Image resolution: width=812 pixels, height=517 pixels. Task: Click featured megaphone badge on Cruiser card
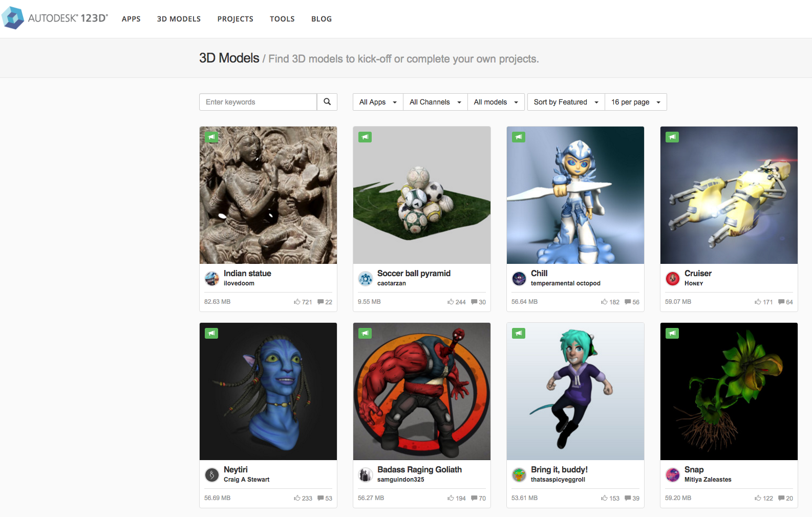click(x=672, y=137)
